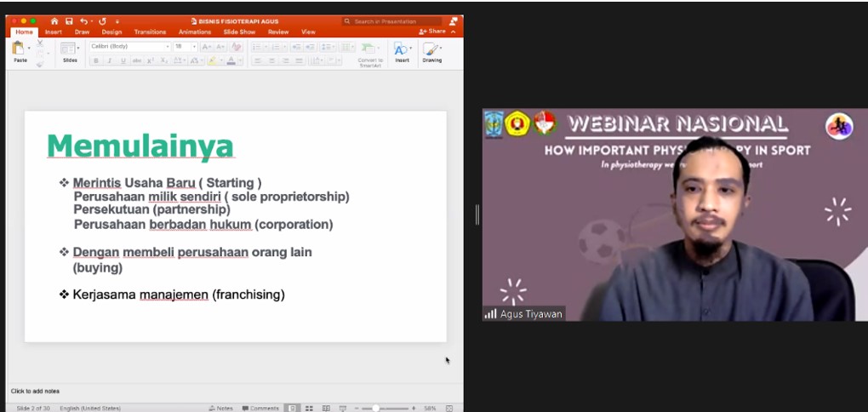Viewport: 868px width, 412px height.
Task: Click the font color A button
Action: coord(231,61)
